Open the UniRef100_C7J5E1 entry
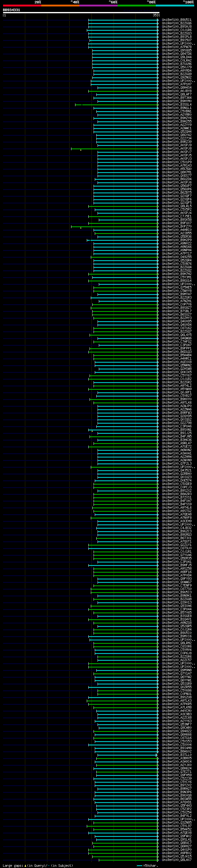 [x=176, y=216]
